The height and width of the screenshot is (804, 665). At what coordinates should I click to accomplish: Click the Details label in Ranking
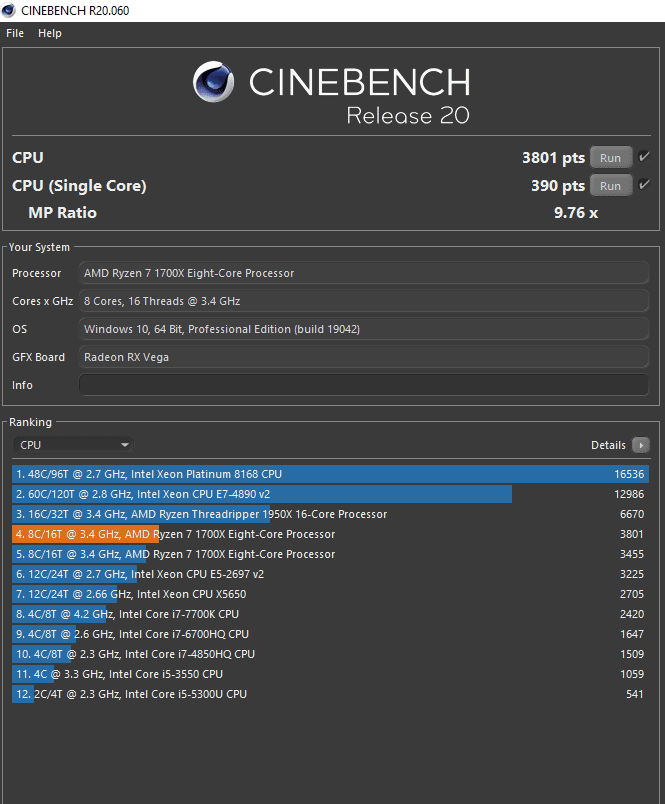click(608, 445)
